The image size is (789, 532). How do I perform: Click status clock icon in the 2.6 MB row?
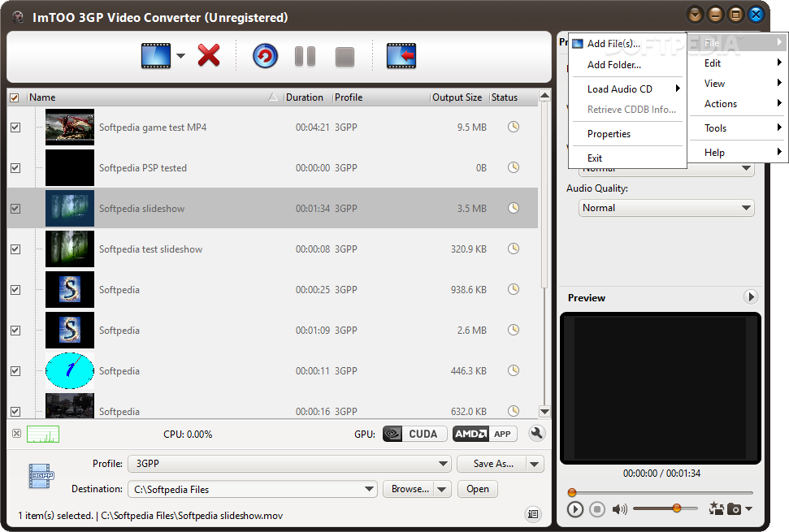[514, 330]
